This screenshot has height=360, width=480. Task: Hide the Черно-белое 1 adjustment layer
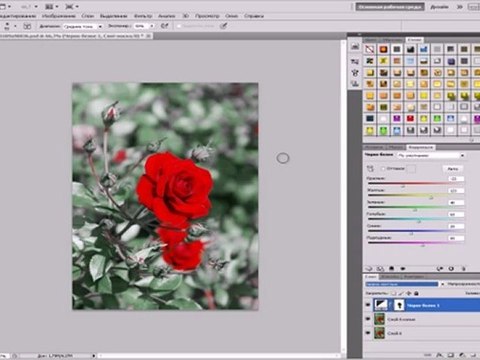tap(368, 305)
